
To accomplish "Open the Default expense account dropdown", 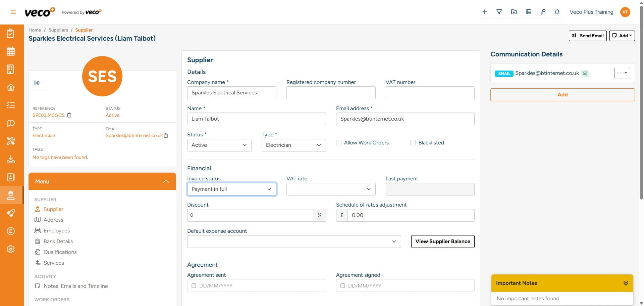I will point(294,241).
